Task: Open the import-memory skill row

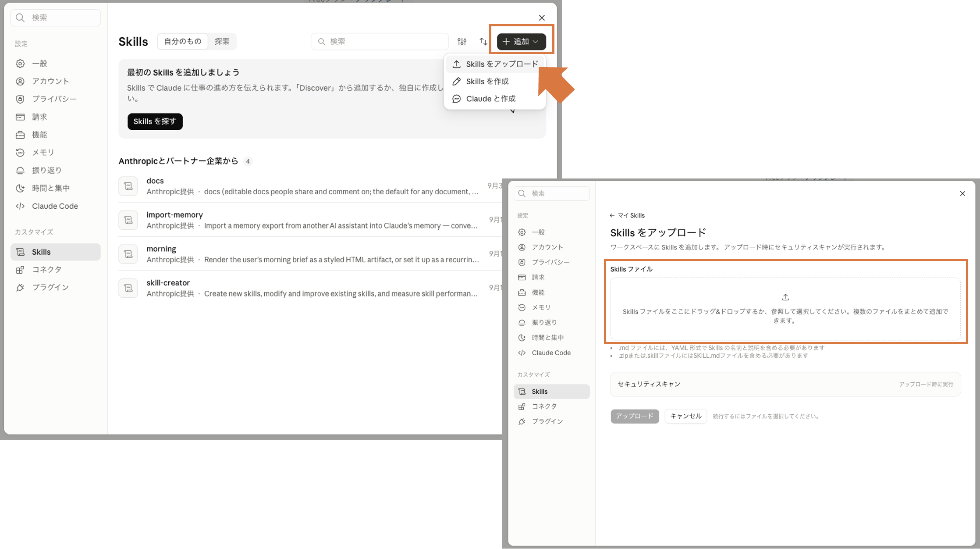Action: click(x=310, y=220)
